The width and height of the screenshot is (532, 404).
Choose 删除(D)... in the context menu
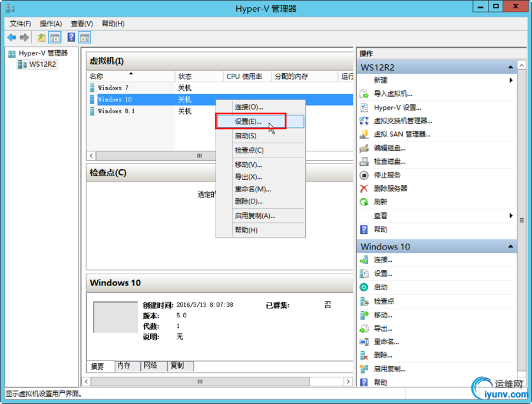point(260,202)
